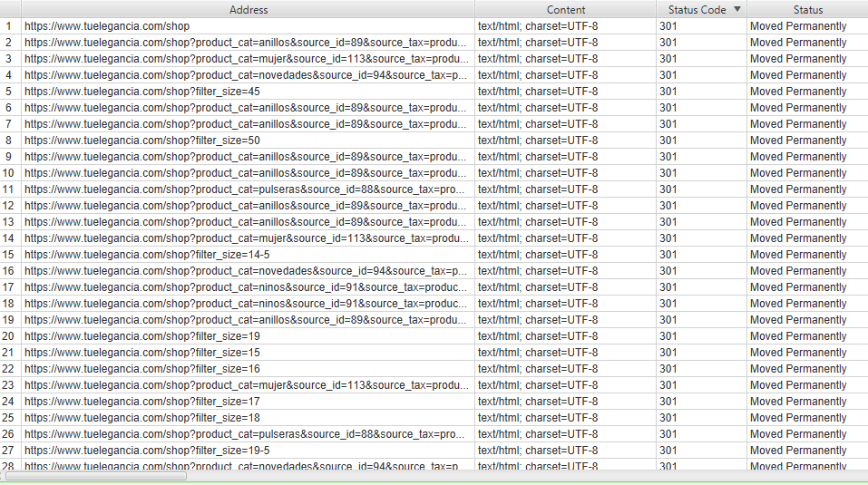This screenshot has width=868, height=485.
Task: Click row number 25 in the index column
Action: click(x=8, y=418)
